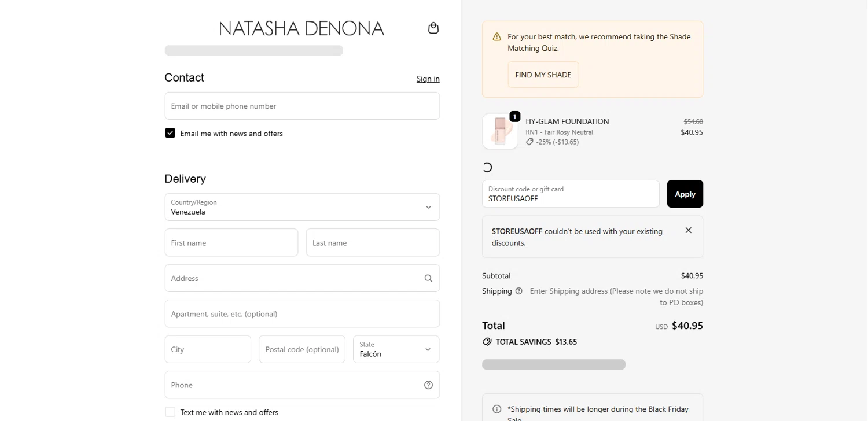
Task: Click the info icon in shipping times notice
Action: 496,409
